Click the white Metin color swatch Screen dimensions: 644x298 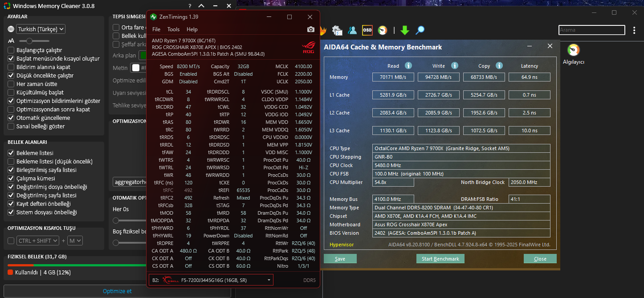click(135, 68)
